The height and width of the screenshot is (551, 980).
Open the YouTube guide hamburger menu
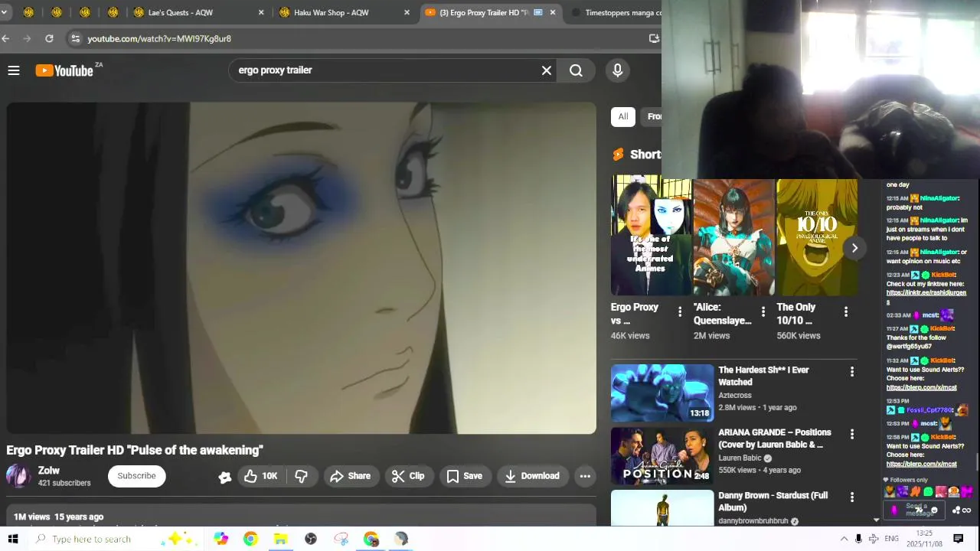[x=13, y=70]
